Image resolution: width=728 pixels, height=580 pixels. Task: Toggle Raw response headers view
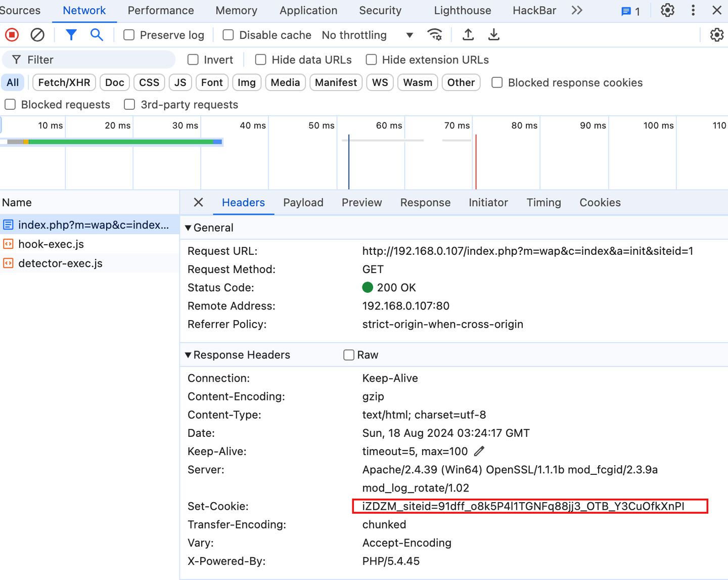point(348,354)
